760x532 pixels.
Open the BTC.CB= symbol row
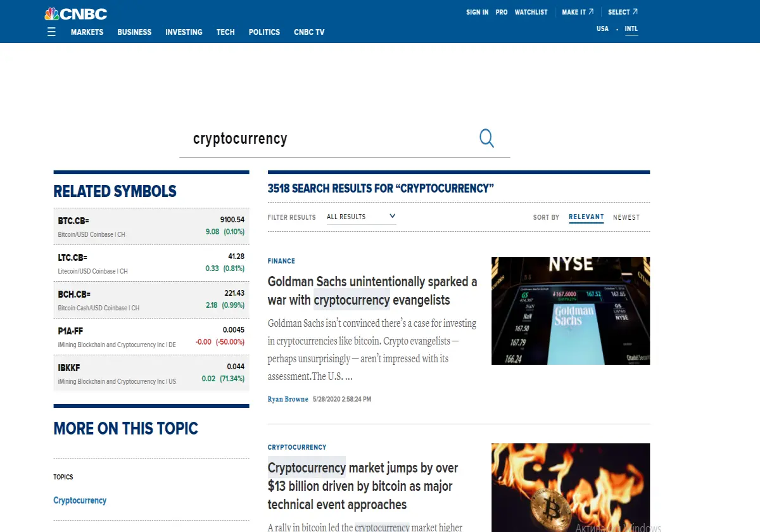tap(151, 227)
